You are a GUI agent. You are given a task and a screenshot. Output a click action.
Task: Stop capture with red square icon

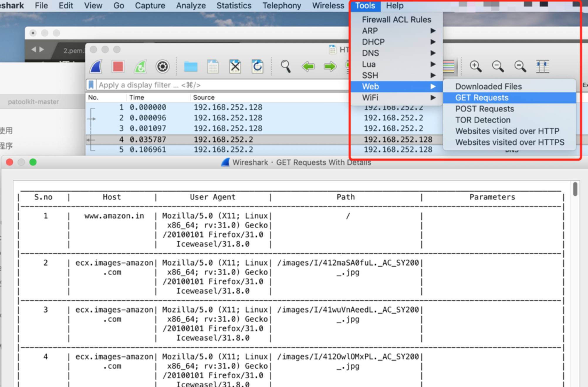click(x=118, y=67)
